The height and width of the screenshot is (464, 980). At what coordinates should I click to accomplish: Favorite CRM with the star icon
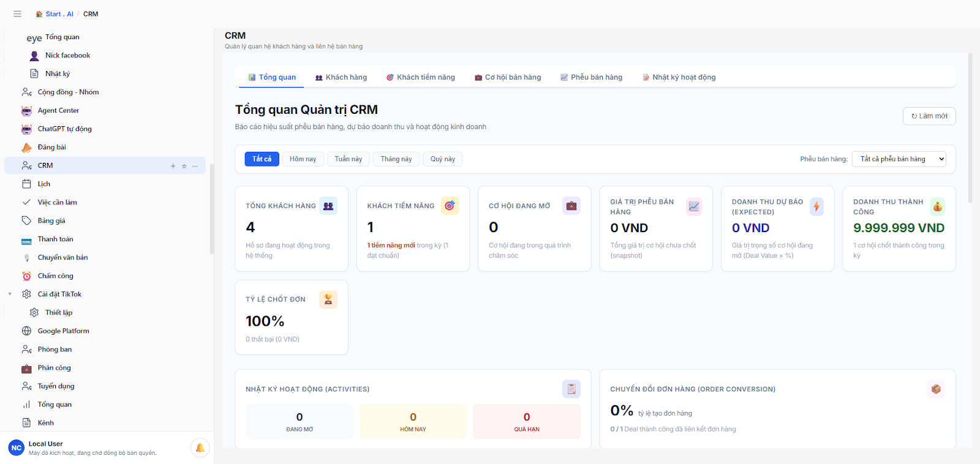click(x=184, y=166)
